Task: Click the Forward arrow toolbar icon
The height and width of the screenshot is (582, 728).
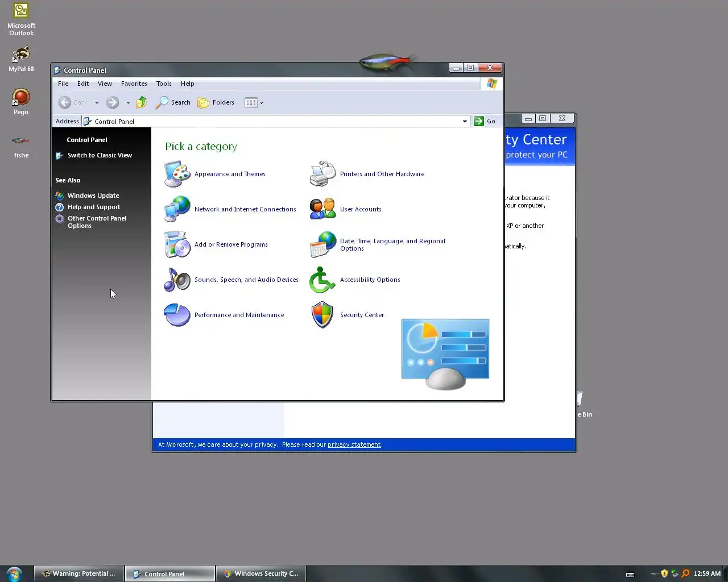Action: [113, 102]
